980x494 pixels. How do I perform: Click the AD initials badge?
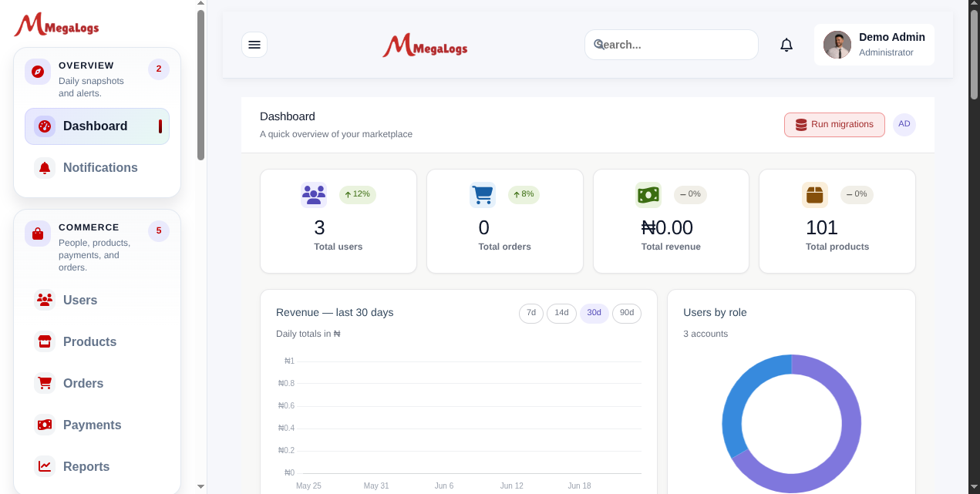pyautogui.click(x=904, y=125)
